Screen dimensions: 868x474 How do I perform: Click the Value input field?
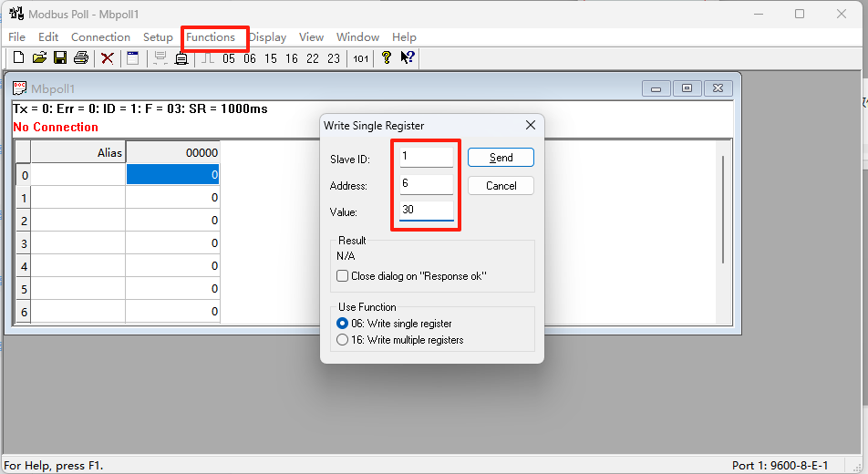tap(427, 211)
